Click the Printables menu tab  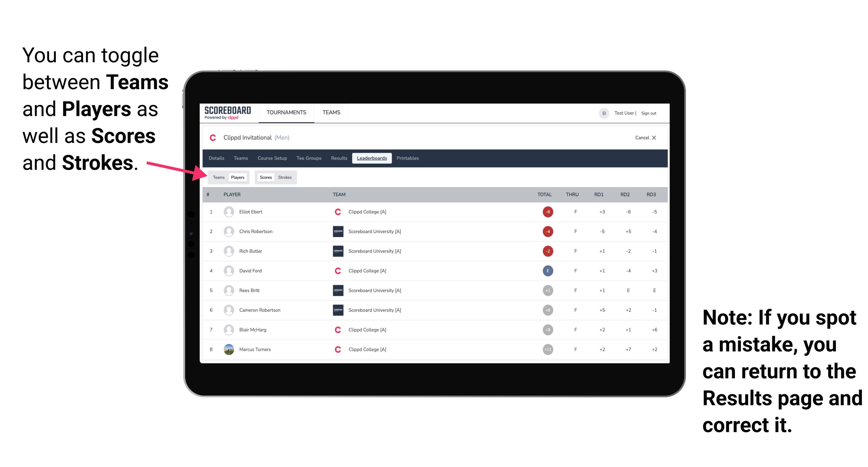point(408,158)
